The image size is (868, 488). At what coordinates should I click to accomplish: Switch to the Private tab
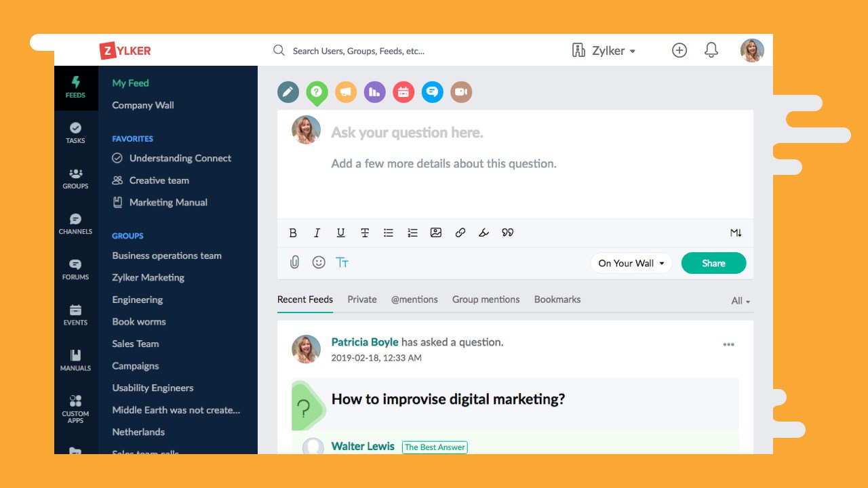click(x=362, y=300)
